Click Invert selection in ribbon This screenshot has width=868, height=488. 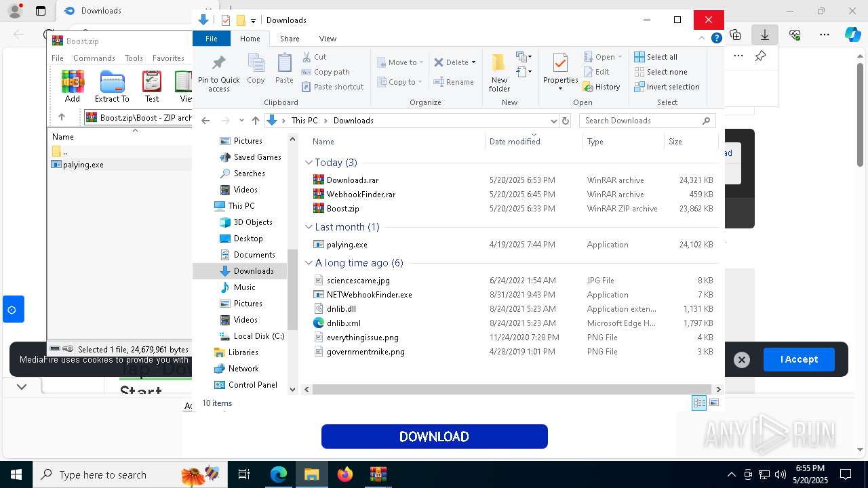pos(667,87)
